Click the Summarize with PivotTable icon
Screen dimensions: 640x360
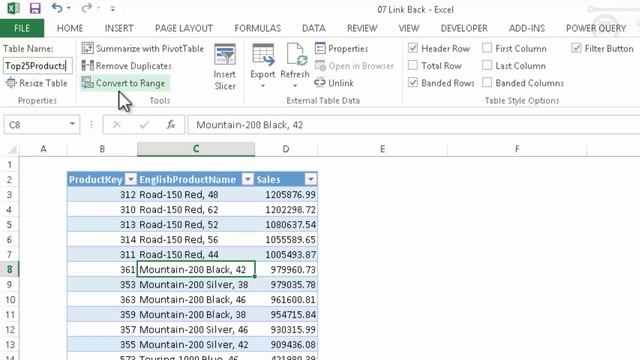(87, 48)
